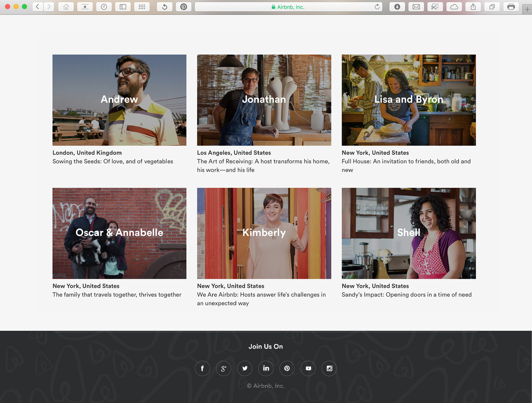Open Airbnb YouTube icon
The height and width of the screenshot is (403, 532).
point(308,368)
